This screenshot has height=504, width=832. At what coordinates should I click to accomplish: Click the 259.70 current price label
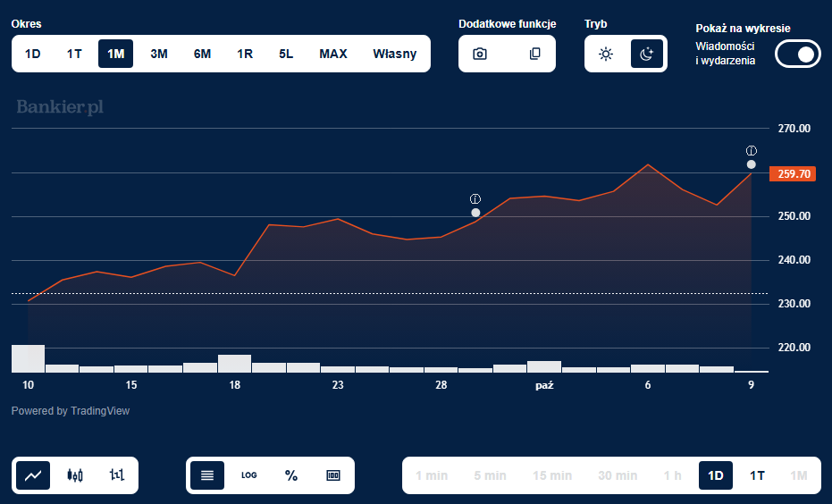(x=793, y=173)
